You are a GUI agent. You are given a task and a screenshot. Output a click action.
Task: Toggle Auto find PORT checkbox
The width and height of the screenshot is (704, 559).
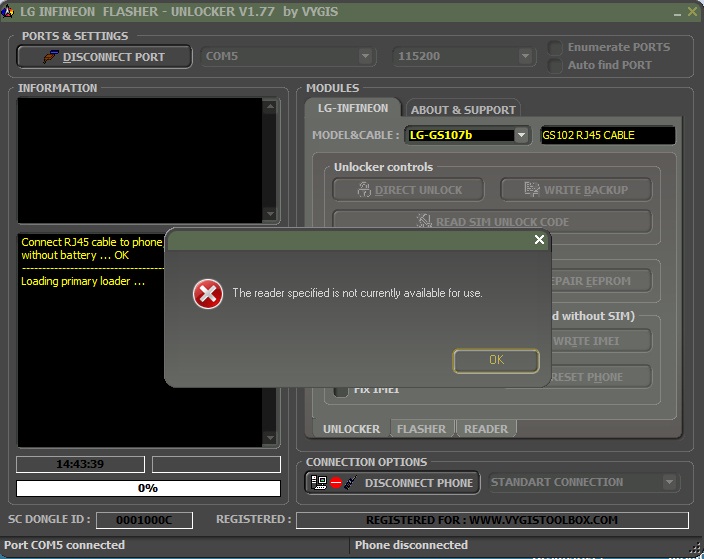555,66
